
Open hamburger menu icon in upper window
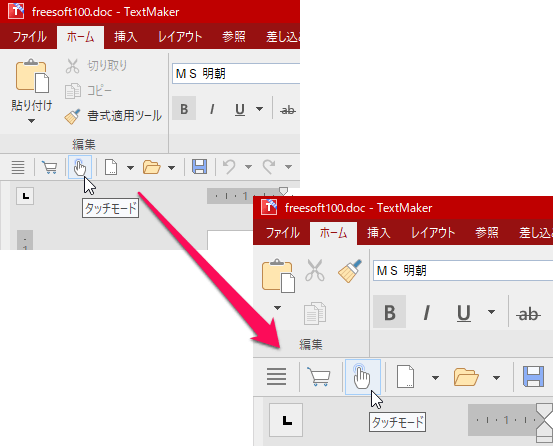18,167
